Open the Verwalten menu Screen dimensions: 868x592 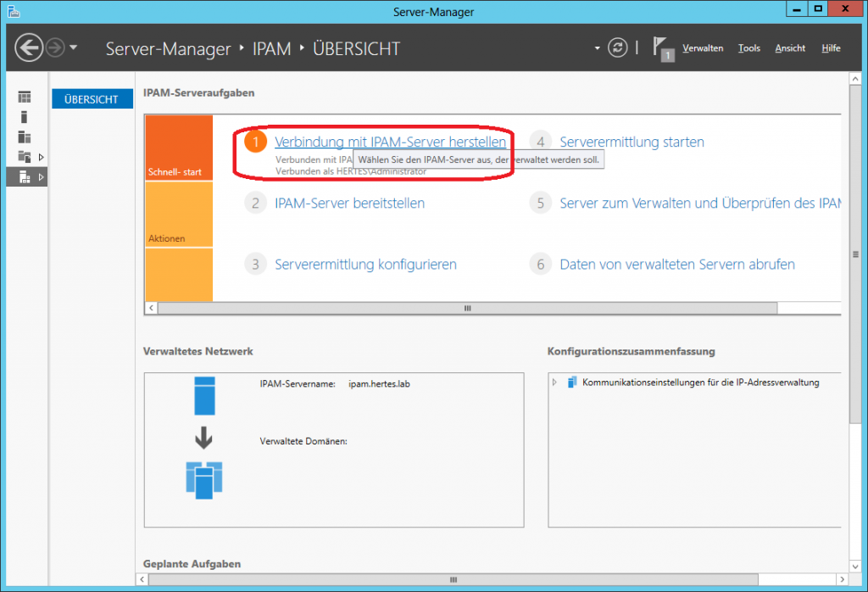(x=703, y=48)
